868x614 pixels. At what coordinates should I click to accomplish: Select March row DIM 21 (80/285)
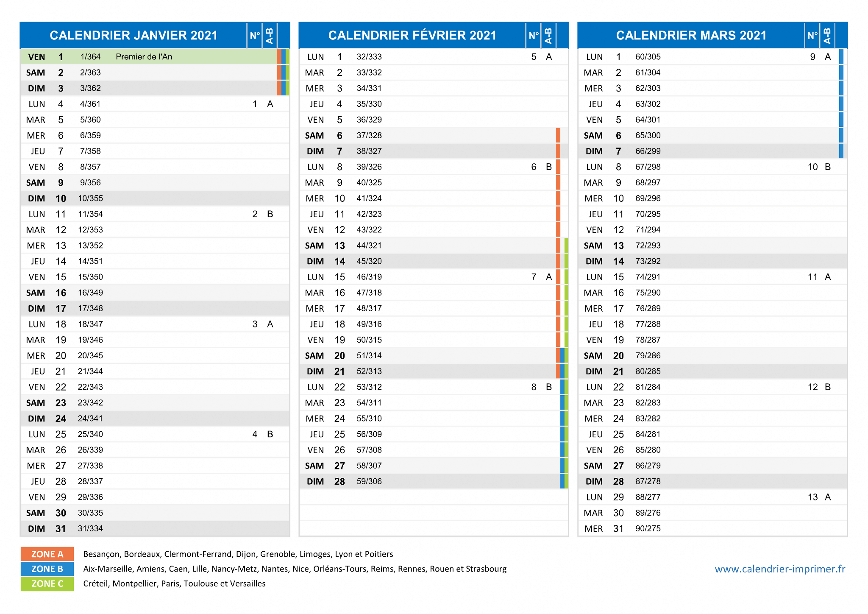tap(713, 371)
